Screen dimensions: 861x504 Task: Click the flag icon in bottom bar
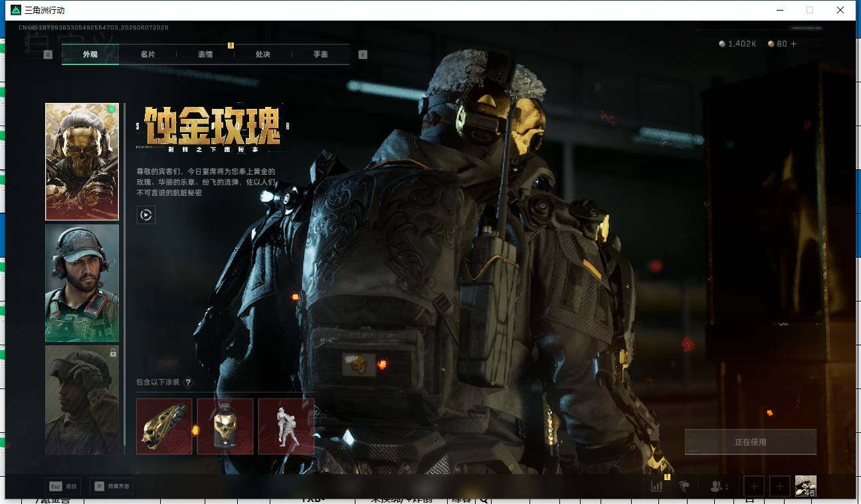684,486
